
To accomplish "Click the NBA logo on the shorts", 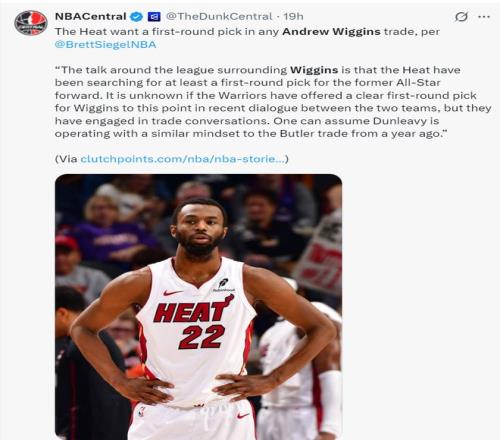I will pyautogui.click(x=142, y=412).
